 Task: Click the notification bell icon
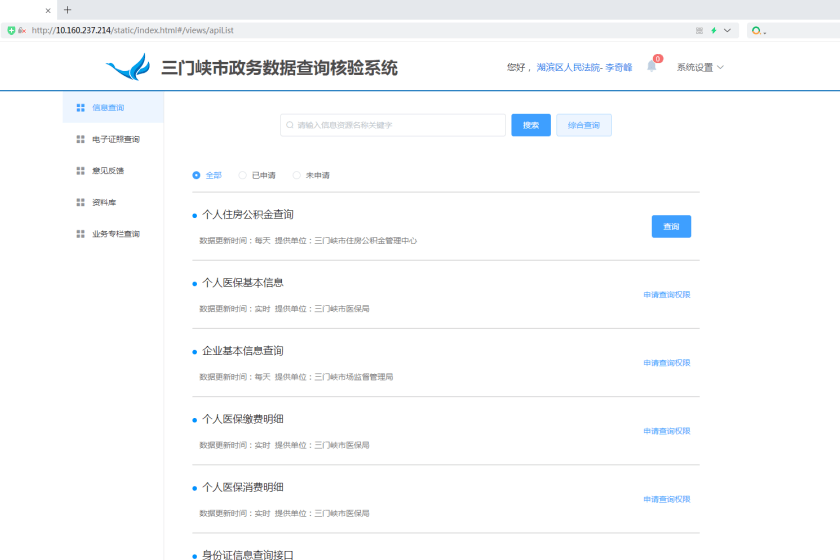[652, 67]
